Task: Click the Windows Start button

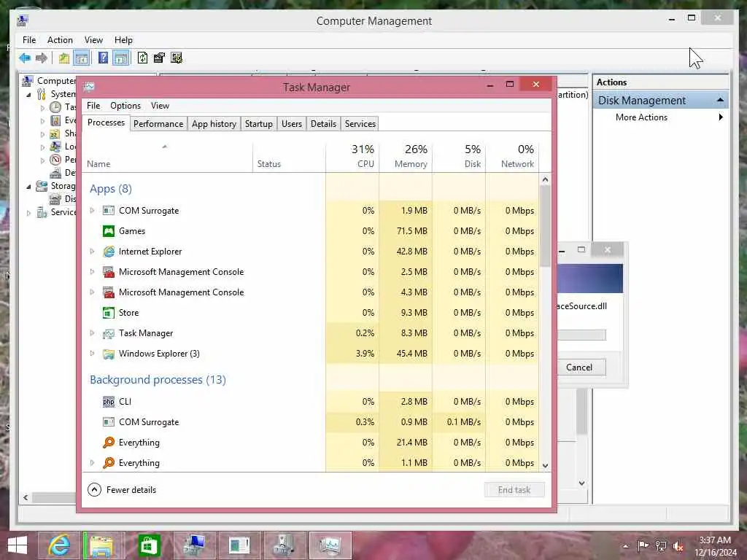Action: coord(18,545)
